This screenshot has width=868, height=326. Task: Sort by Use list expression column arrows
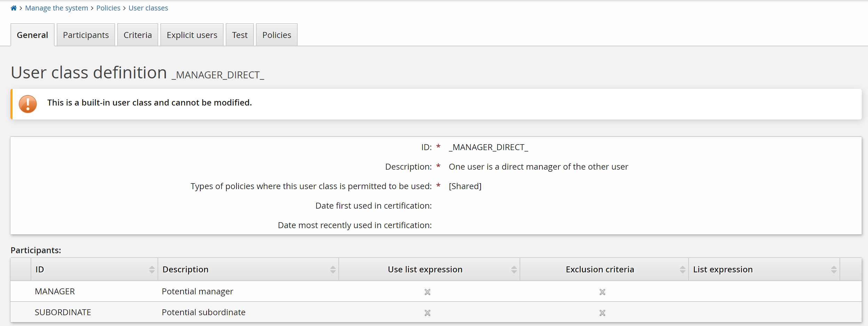click(514, 270)
